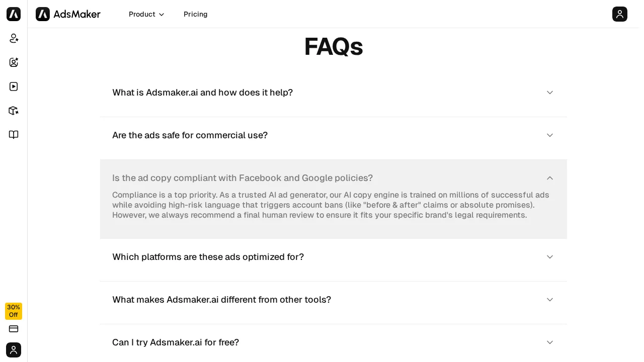The image size is (644, 362).
Task: Click the AdsMaker brand logo in header
Action: click(x=68, y=14)
